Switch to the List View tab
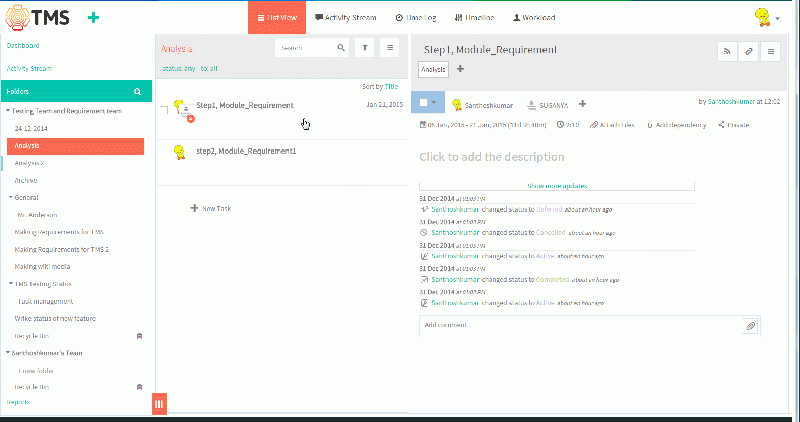The height and width of the screenshot is (422, 800). point(277,17)
